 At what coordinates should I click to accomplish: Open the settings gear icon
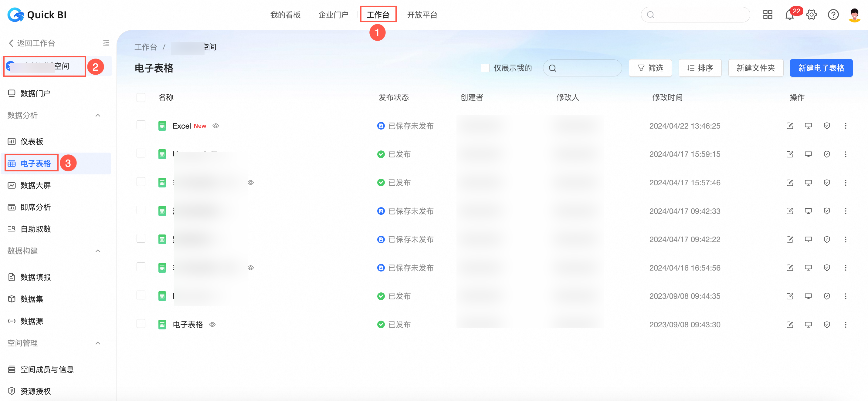pos(811,15)
